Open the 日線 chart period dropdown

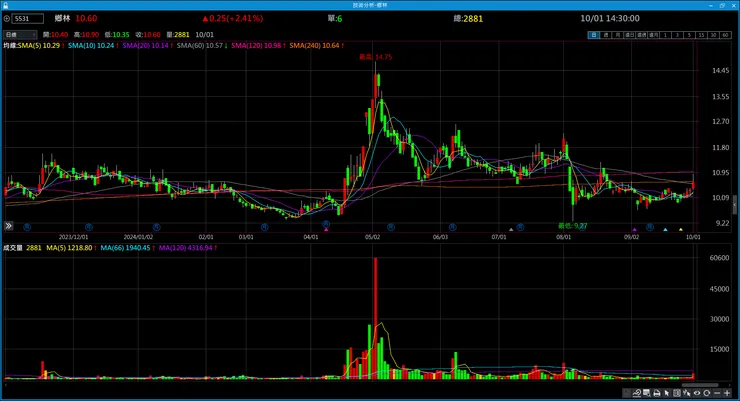point(20,34)
